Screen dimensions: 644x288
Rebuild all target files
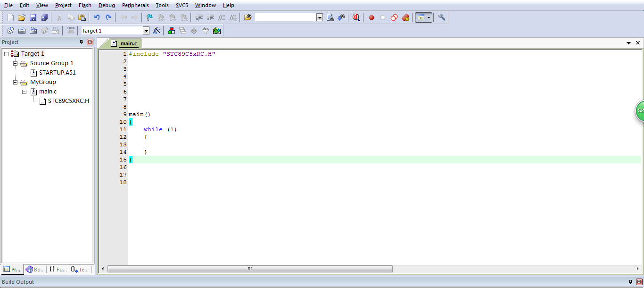(x=33, y=31)
